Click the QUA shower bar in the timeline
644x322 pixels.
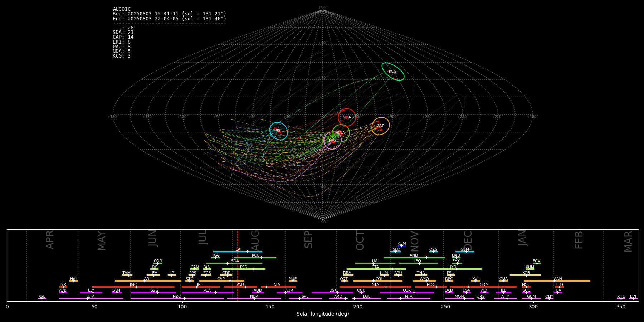coord(503,281)
